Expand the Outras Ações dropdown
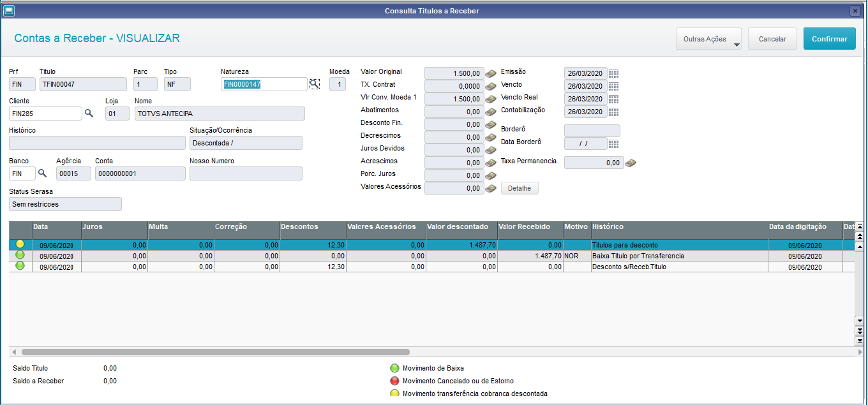Image resolution: width=868 pixels, height=405 pixels. (708, 39)
